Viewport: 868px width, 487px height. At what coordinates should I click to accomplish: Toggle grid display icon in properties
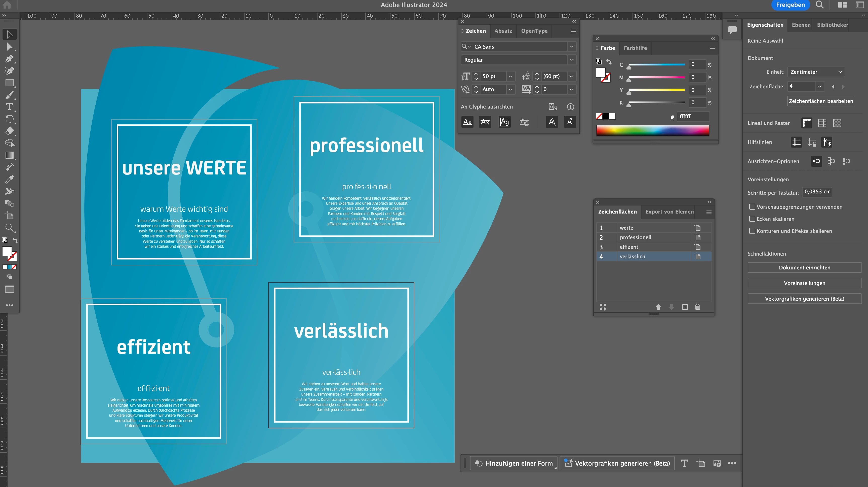click(822, 123)
